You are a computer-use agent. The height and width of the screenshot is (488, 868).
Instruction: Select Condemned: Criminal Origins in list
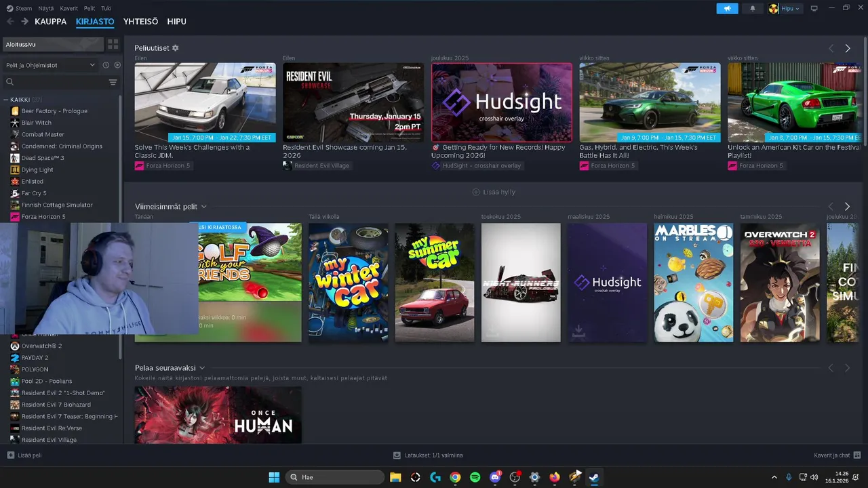tap(61, 146)
